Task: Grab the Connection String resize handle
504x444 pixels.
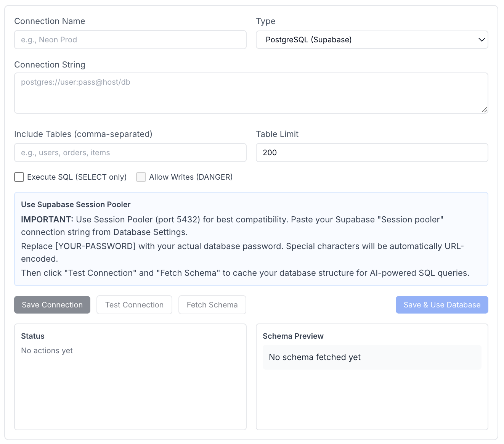Action: pyautogui.click(x=484, y=110)
